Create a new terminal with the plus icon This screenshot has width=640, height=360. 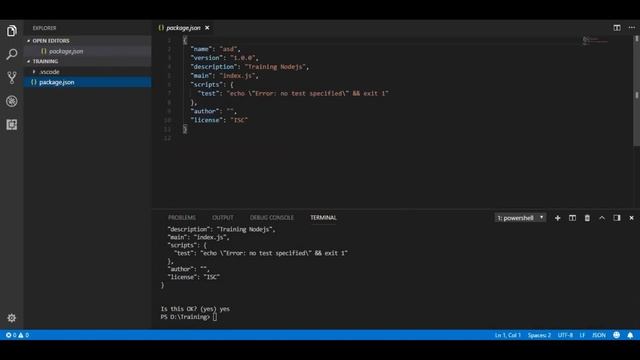(557, 218)
